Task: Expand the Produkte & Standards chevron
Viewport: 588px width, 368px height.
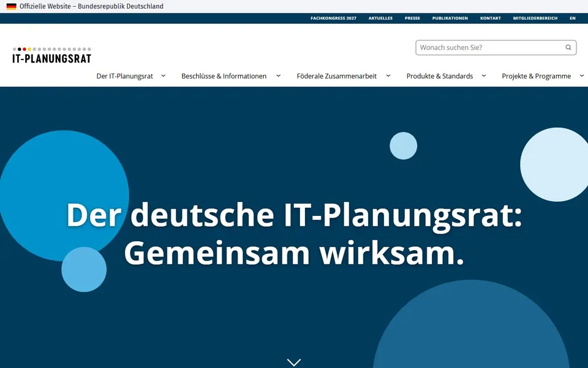Action: (484, 76)
